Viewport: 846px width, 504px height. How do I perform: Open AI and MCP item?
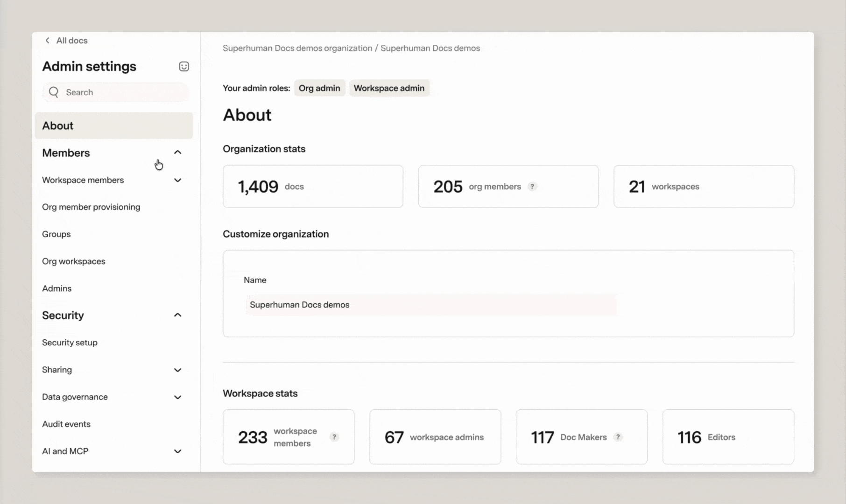tap(65, 451)
